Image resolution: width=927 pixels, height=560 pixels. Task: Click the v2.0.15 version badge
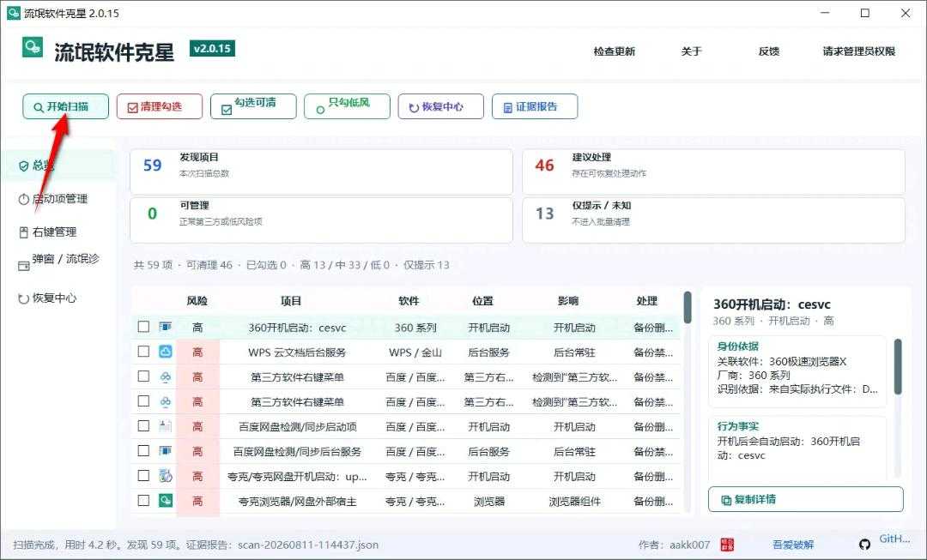pos(212,48)
